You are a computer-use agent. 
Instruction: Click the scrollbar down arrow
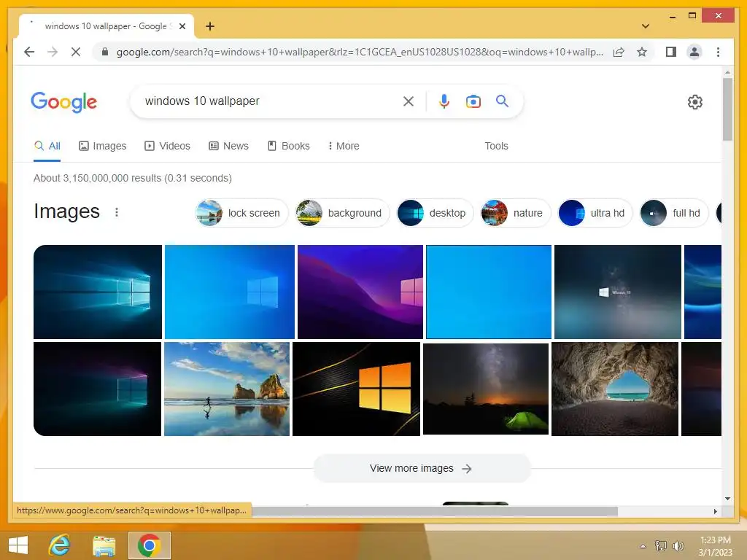727,499
